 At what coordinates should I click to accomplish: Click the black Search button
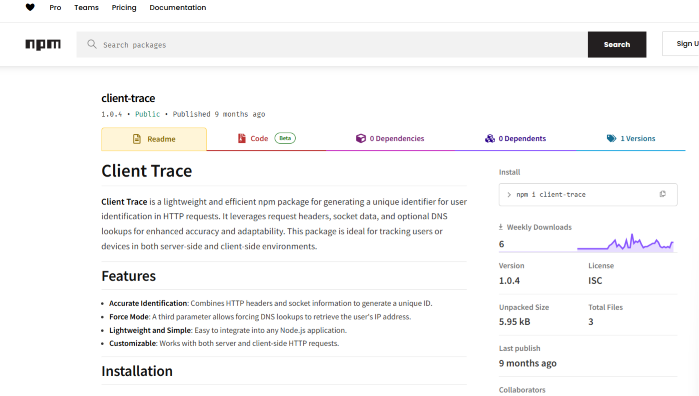point(617,45)
